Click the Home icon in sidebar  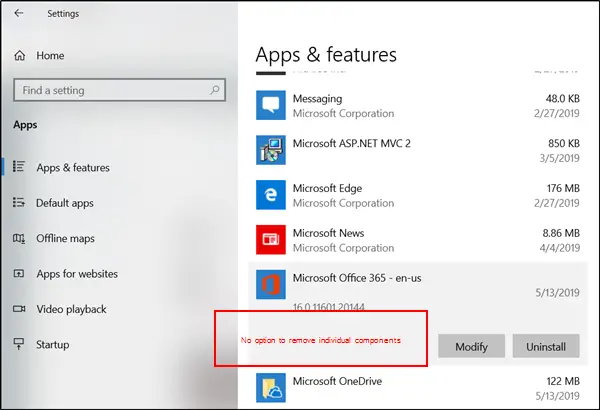click(19, 55)
